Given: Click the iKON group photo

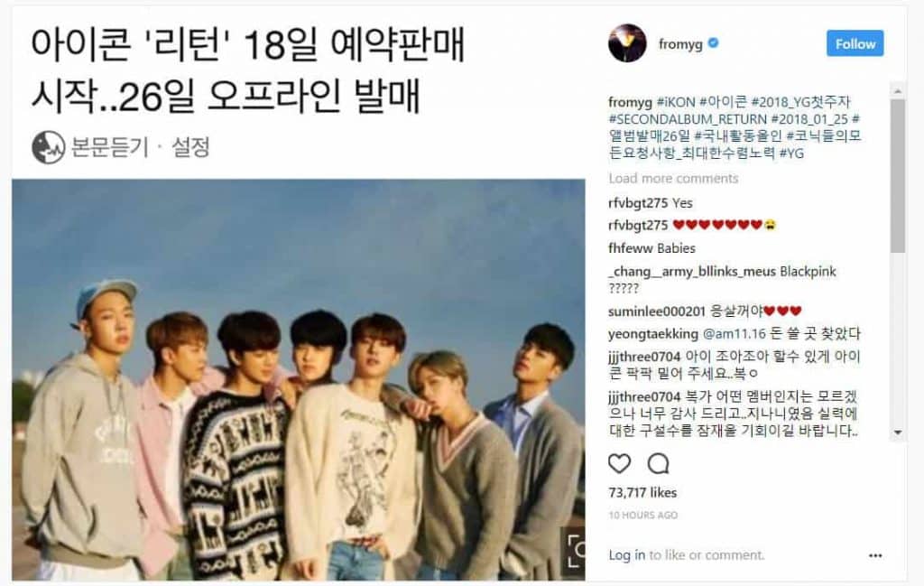Looking at the screenshot, I should coord(298,379).
